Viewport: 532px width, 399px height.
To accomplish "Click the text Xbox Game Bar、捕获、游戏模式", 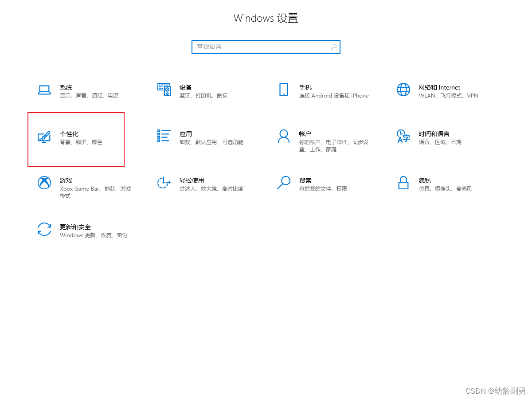I will [x=95, y=192].
